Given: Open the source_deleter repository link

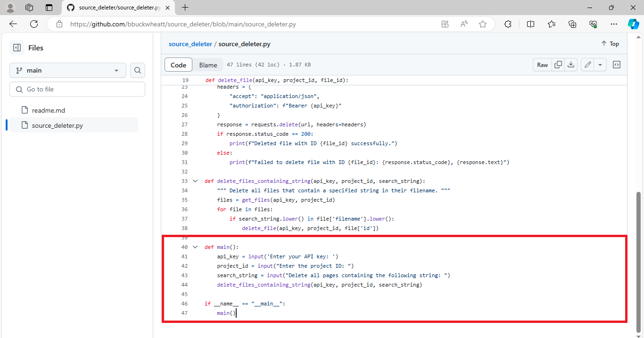Looking at the screenshot, I should (x=190, y=44).
